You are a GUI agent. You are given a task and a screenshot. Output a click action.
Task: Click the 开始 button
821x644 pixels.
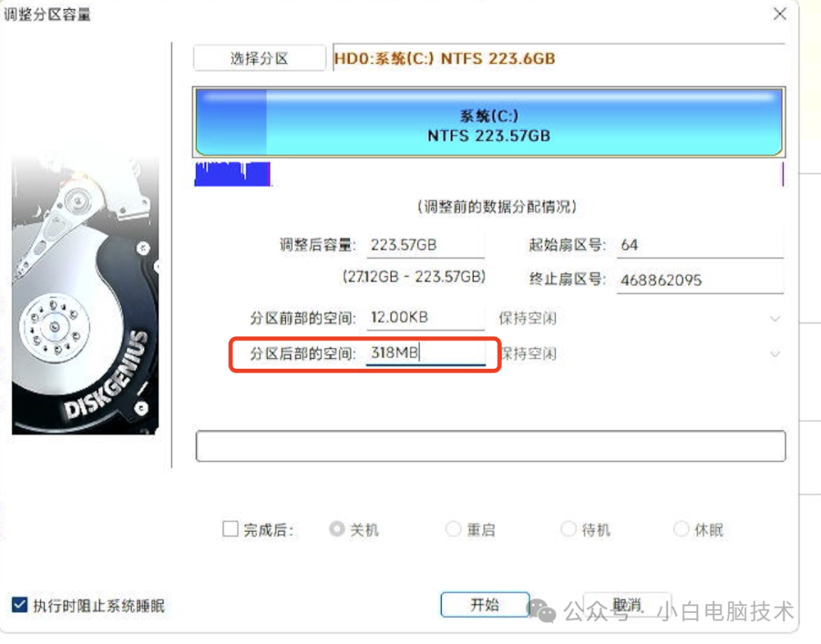[x=485, y=604]
